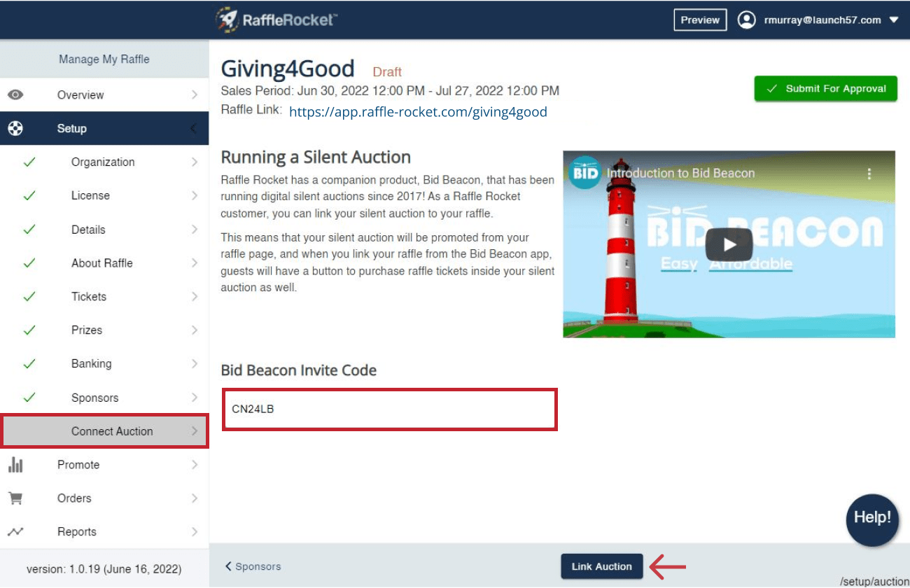This screenshot has width=910, height=588.
Task: Expand the License chevron
Action: click(195, 196)
